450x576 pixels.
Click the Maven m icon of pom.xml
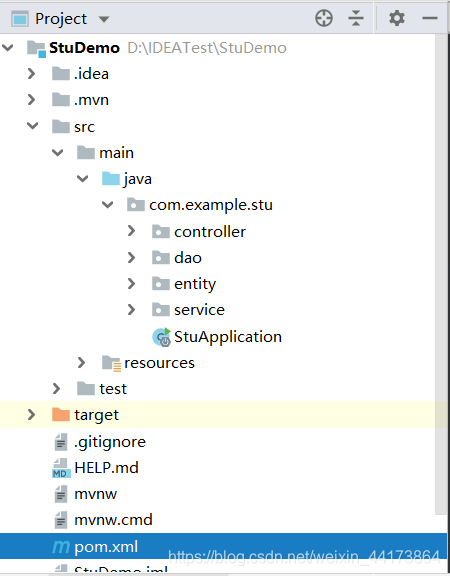coord(61,547)
